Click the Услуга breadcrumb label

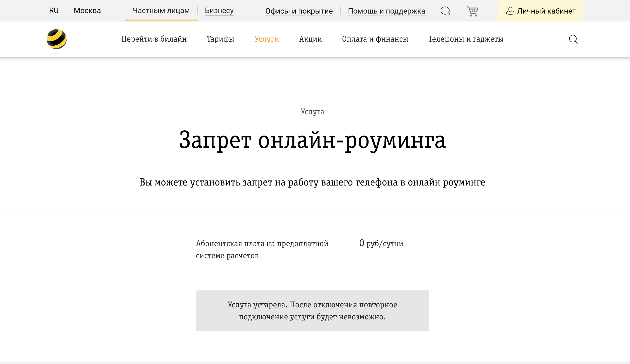point(312,112)
